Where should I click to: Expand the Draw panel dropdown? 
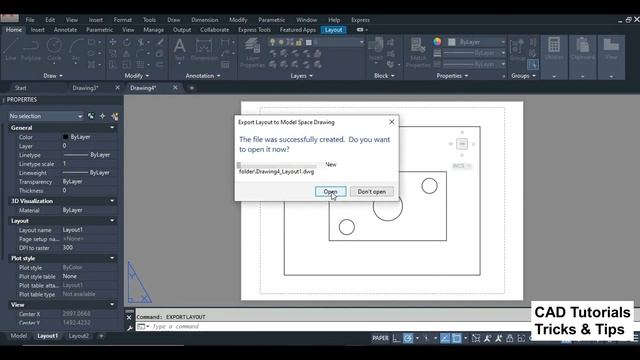pos(53,76)
